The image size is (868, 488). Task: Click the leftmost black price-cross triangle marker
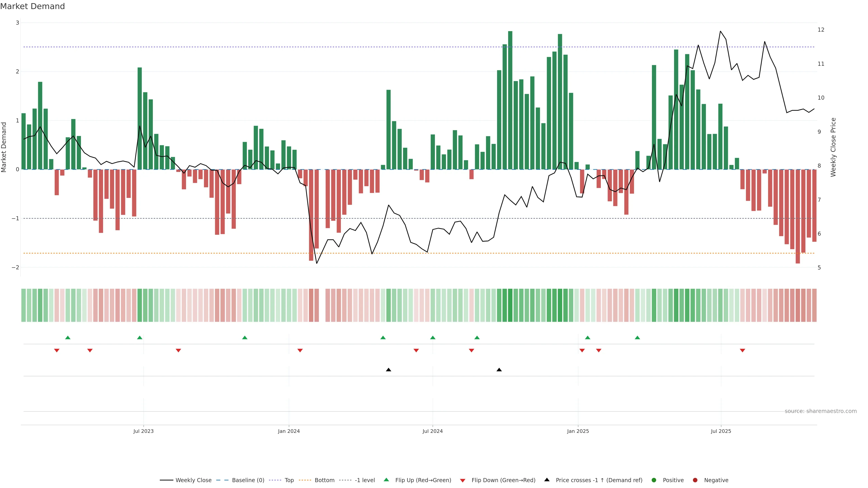pos(389,369)
